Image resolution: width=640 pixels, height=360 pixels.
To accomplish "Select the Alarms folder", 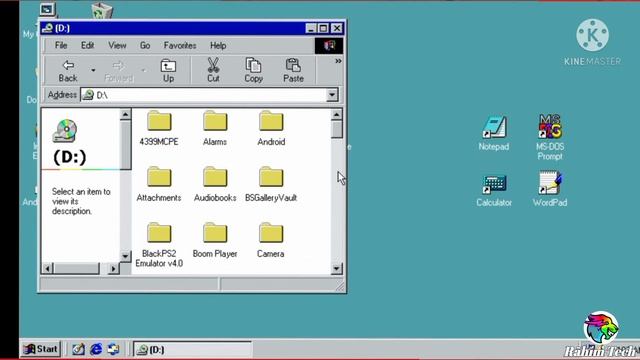I will pyautogui.click(x=215, y=128).
